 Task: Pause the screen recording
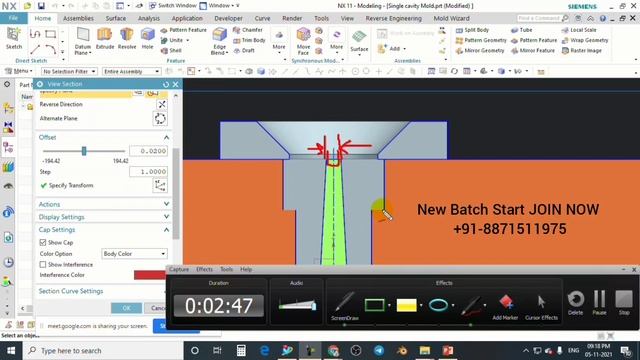pos(599,302)
